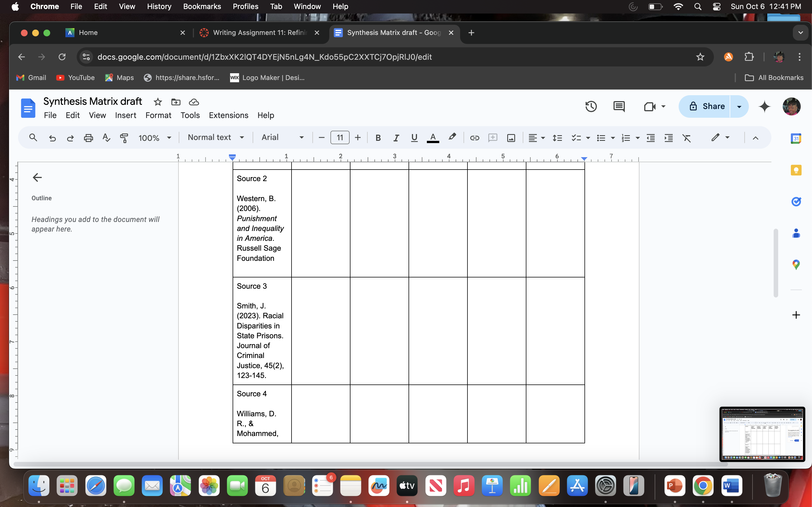Screen dimensions: 812x507
Task: Select the Paint format tool
Action: coord(124,137)
